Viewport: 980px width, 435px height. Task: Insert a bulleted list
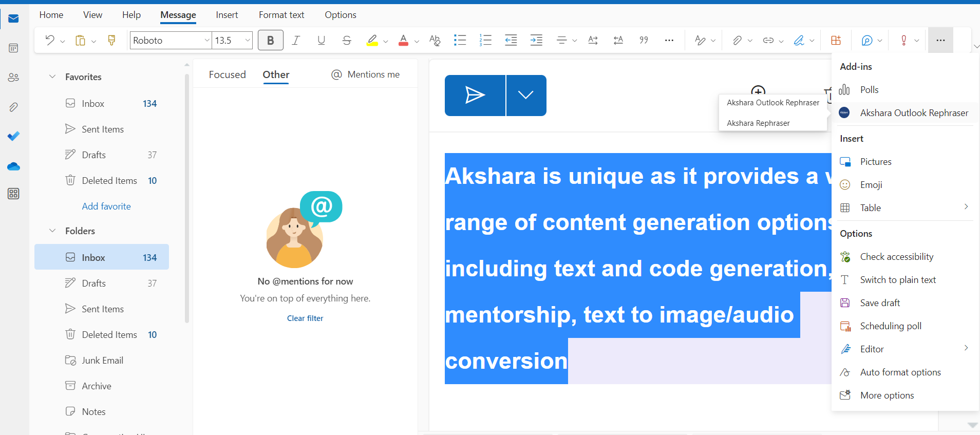click(x=460, y=40)
